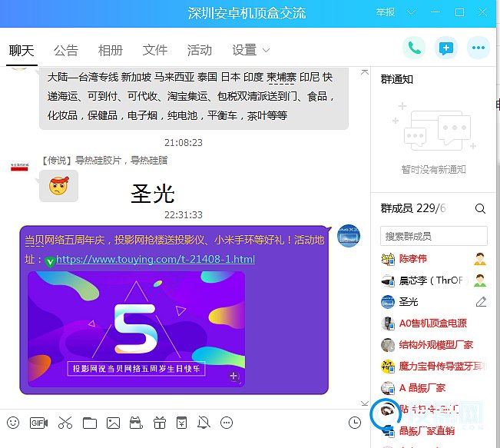
Task: Click admin icon beside 晨芯李
Action: (480, 280)
